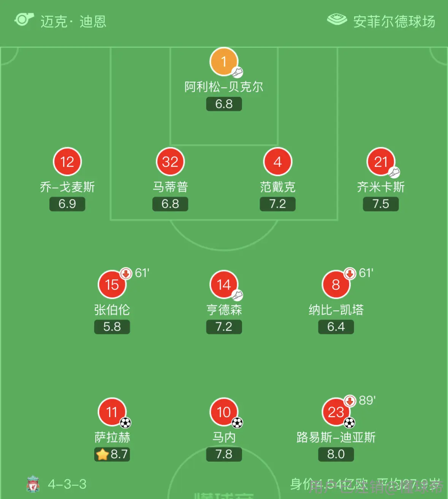Image resolution: width=448 pixels, height=499 pixels.
Task: Click the 4-3-3 formation label
Action: pyautogui.click(x=67, y=484)
